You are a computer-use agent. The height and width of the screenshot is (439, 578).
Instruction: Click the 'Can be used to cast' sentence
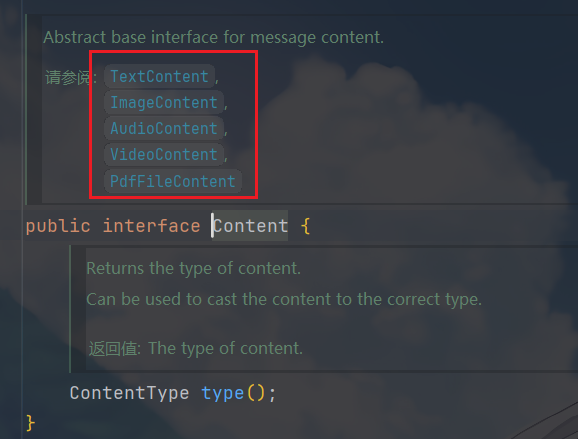tap(284, 299)
